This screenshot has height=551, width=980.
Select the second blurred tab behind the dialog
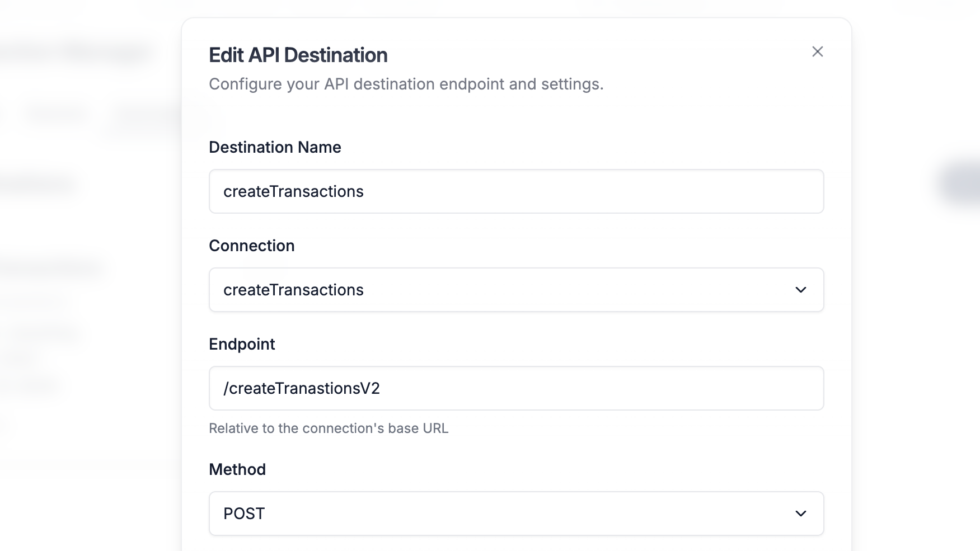coord(148,116)
